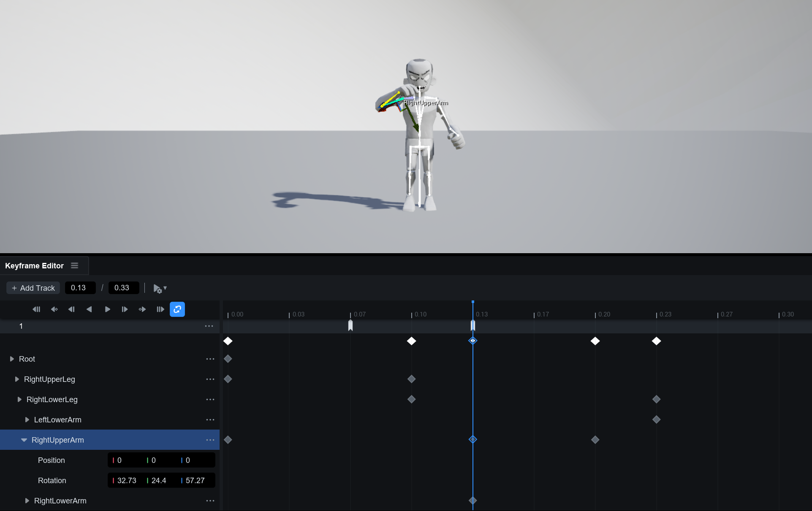Go to the previous keyframe
The image size is (812, 511).
54,309
